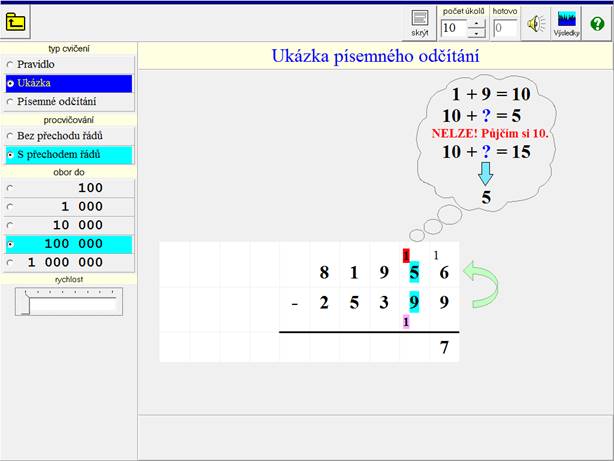Increase 'počet úkolů' with the up arrow
Viewport: 614px width, 461px height.
(x=477, y=23)
